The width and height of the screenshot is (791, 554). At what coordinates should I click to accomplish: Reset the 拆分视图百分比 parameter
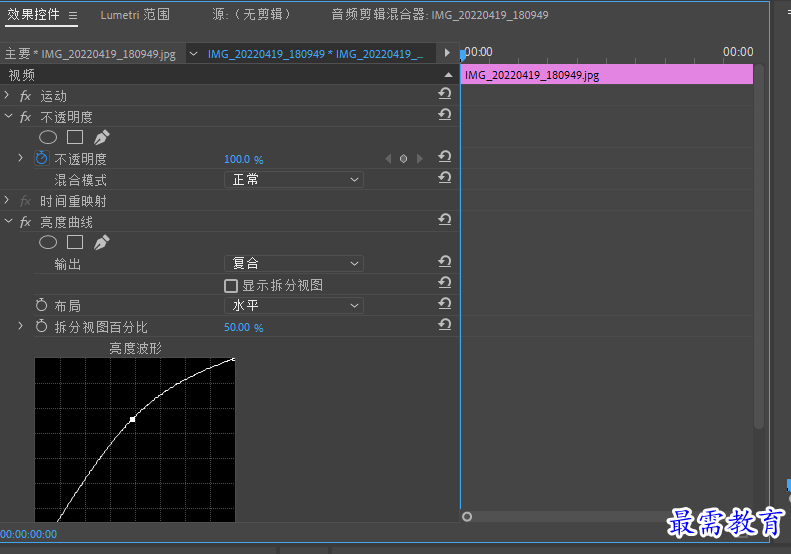pos(444,324)
